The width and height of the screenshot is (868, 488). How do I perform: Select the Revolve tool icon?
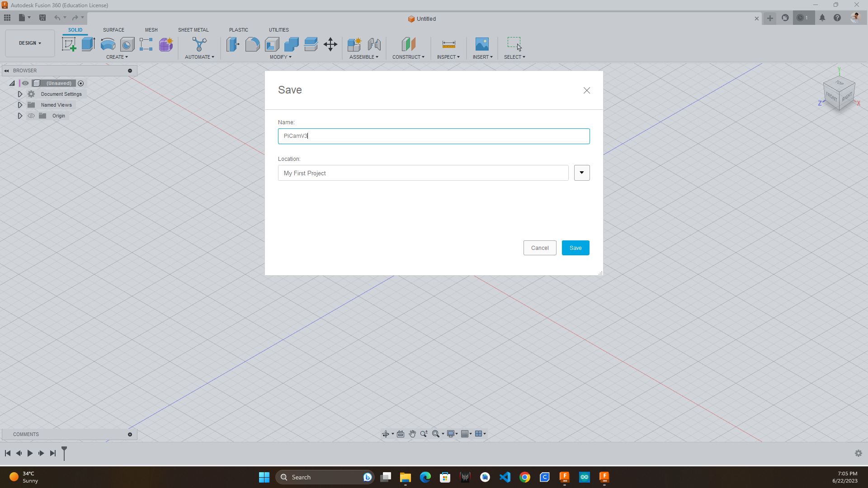tap(108, 44)
